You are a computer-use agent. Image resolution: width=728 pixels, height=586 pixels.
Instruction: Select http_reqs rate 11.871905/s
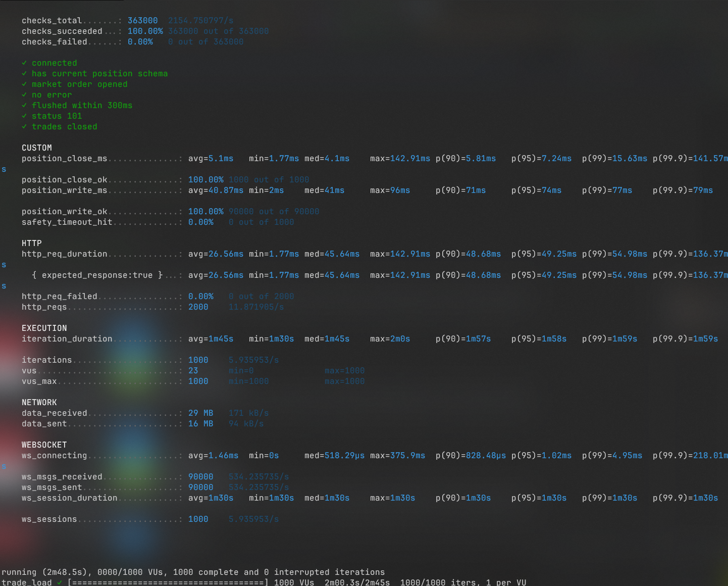[x=256, y=307]
